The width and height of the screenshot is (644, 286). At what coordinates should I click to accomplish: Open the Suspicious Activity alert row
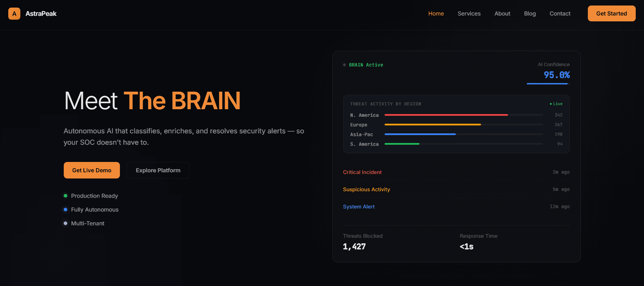(x=456, y=190)
